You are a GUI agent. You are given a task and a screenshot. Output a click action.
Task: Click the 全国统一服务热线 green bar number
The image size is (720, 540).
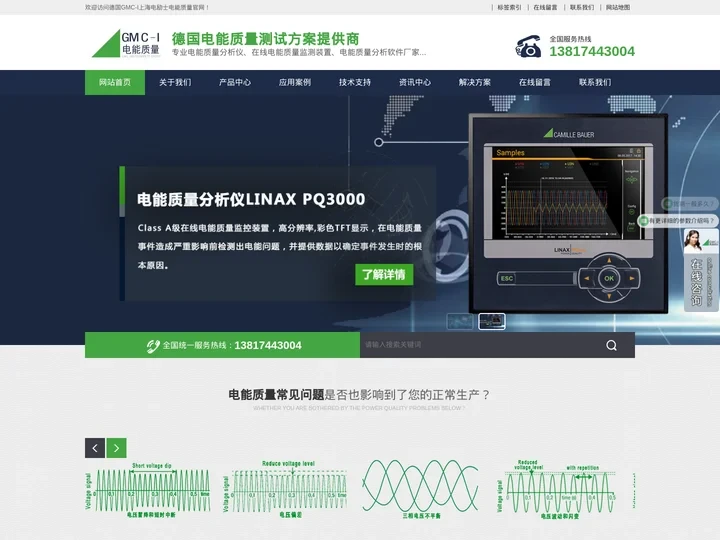pos(268,345)
